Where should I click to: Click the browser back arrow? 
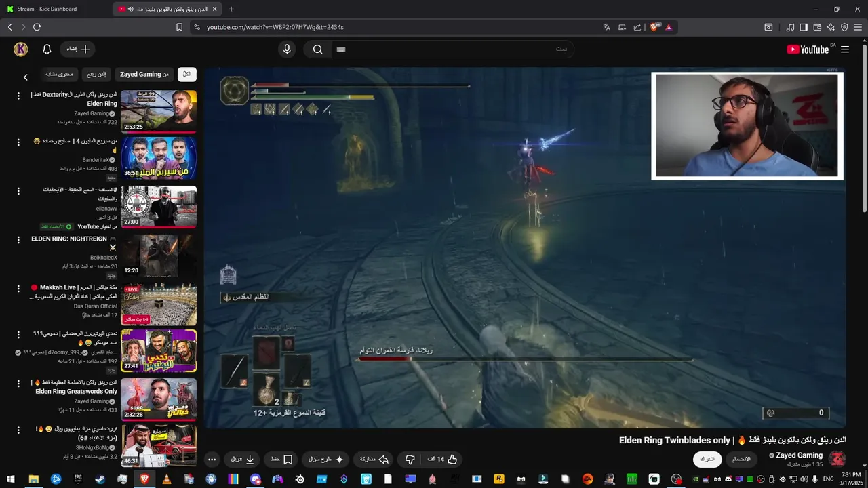10,27
